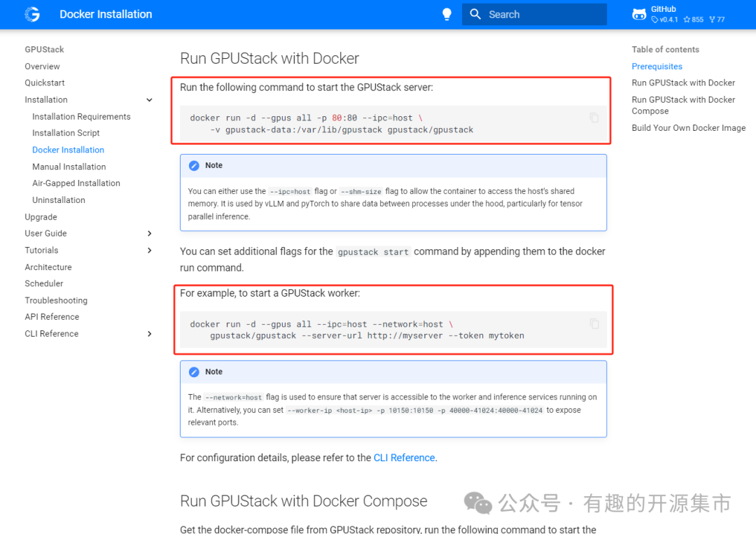
Task: Follow the CLI Reference link in body text
Action: click(404, 458)
